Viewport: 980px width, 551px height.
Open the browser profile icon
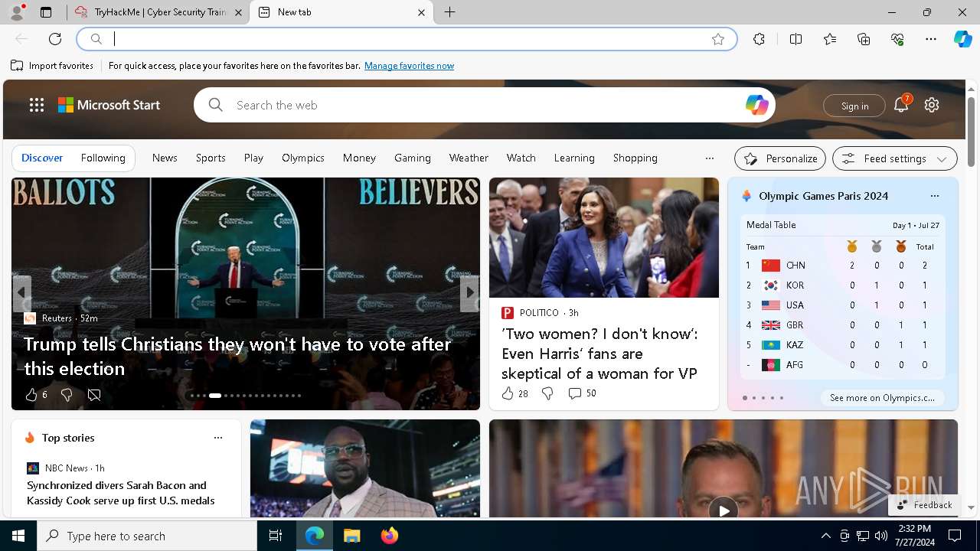tap(16, 12)
